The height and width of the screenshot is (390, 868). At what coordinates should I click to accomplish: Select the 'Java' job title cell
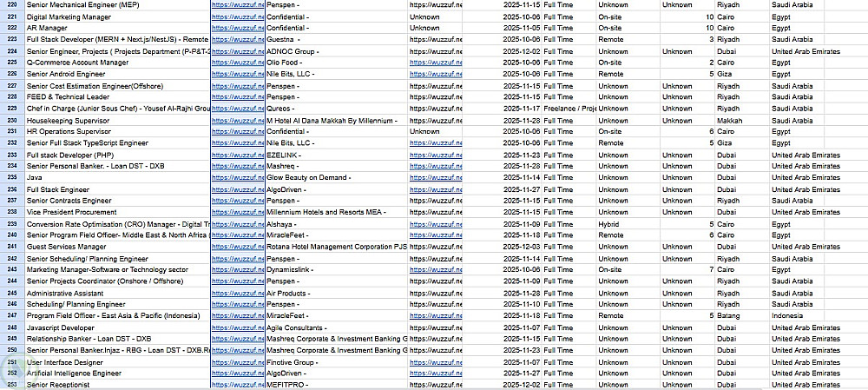(x=117, y=177)
